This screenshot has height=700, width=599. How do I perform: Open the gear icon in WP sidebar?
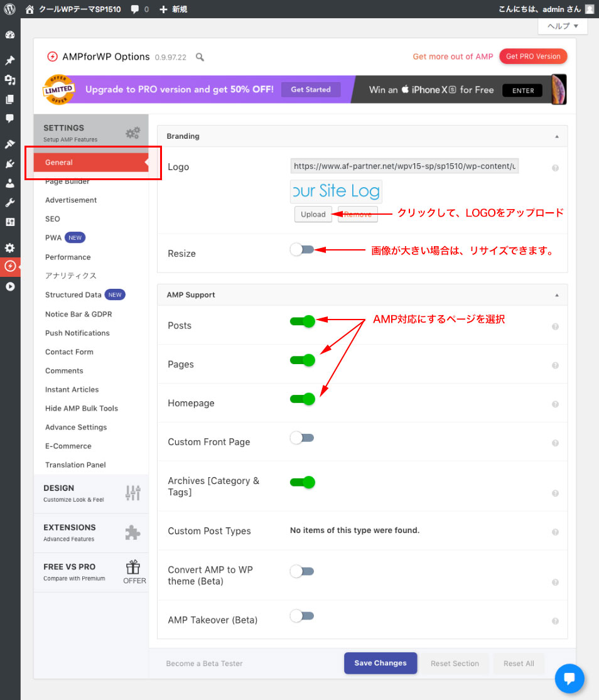click(10, 248)
